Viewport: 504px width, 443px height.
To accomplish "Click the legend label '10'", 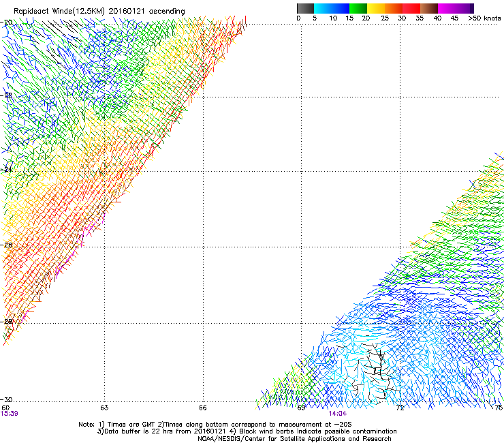I will (333, 18).
